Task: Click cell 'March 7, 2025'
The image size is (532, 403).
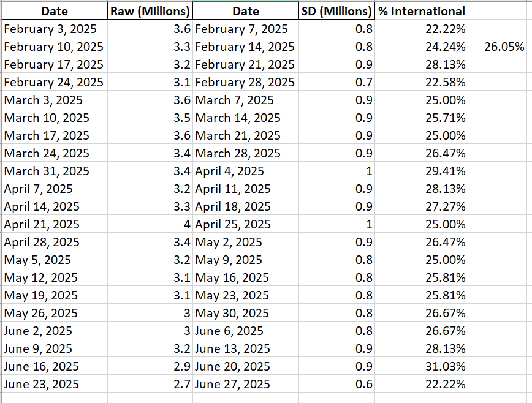Action: (x=246, y=100)
